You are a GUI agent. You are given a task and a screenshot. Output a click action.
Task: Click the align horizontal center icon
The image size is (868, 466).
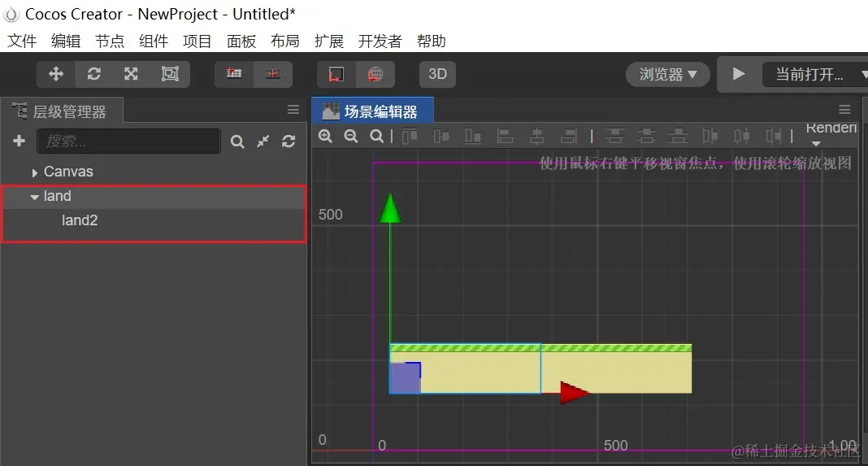(x=536, y=136)
